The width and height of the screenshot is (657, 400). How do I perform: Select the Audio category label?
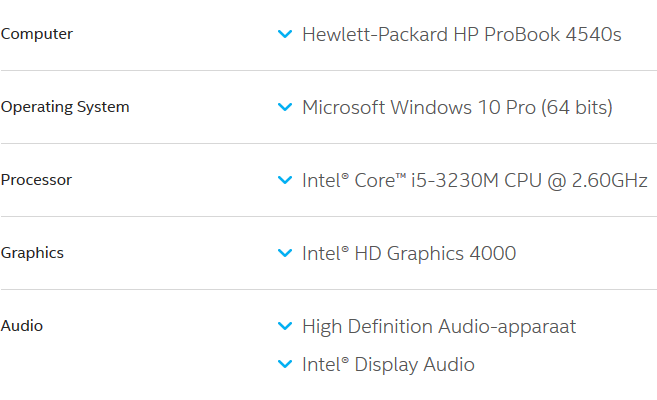22,326
